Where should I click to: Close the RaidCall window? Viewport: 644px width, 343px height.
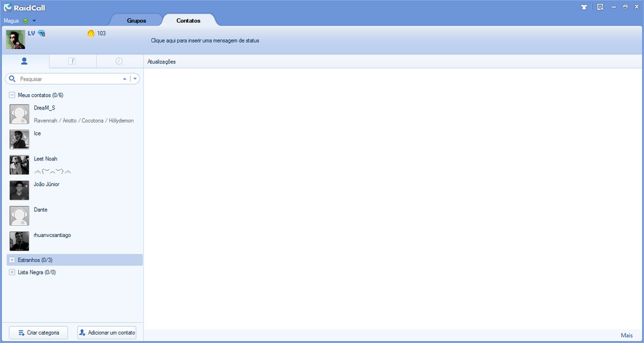click(x=637, y=7)
